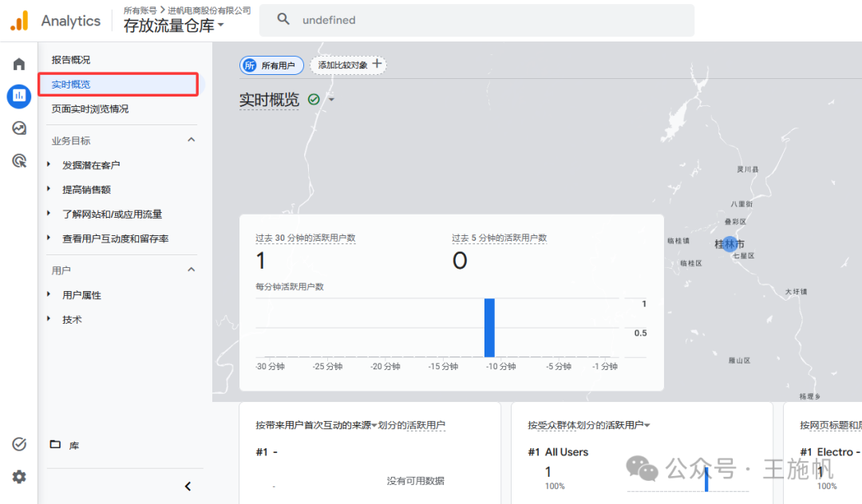Expand 发掘潜在客户 tree item
The width and height of the screenshot is (862, 504).
click(49, 164)
